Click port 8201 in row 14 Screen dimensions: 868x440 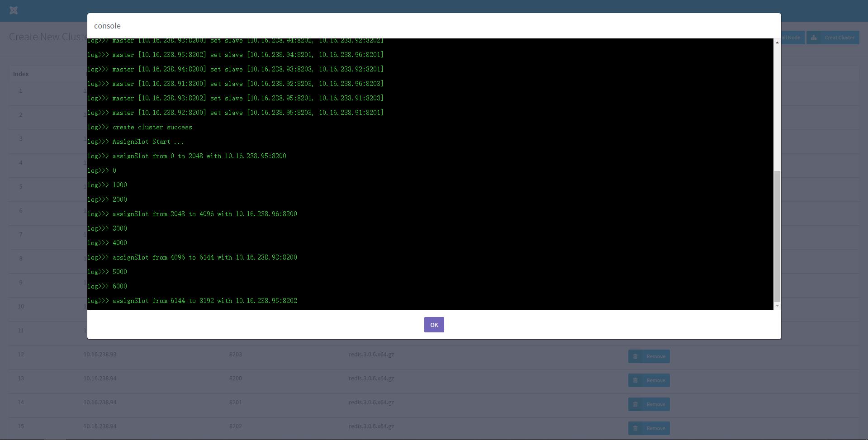(236, 402)
